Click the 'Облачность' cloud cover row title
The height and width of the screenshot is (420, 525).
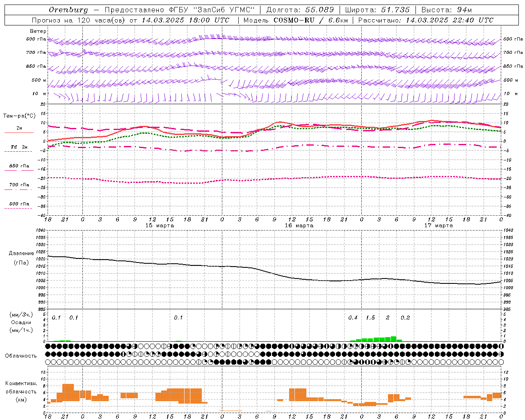pyautogui.click(x=21, y=356)
